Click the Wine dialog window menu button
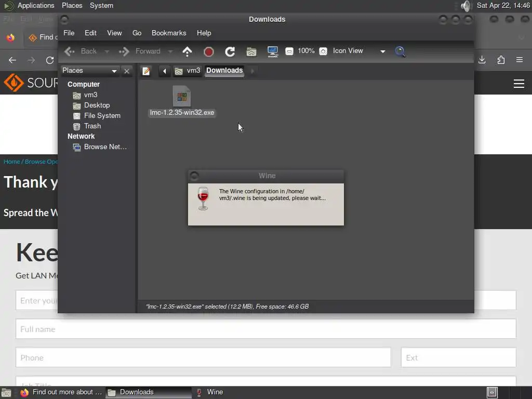This screenshot has height=399, width=532. (x=194, y=176)
